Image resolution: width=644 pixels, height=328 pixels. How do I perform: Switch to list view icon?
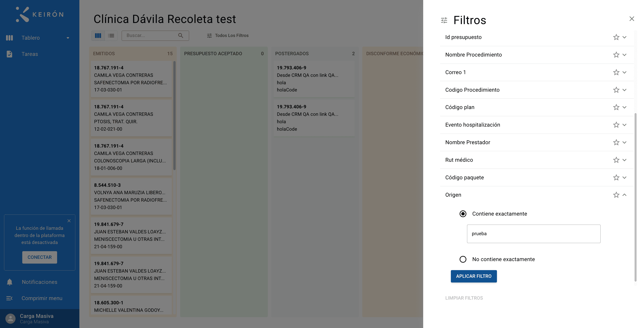(x=111, y=36)
